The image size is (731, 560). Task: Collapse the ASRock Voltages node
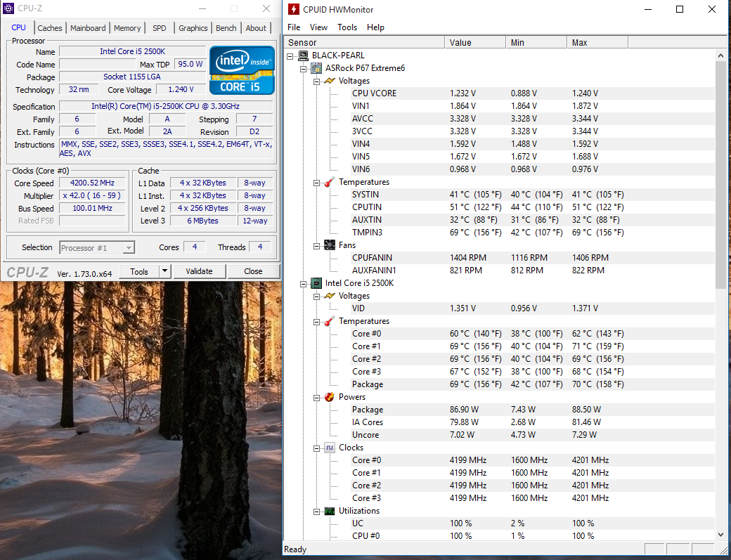(316, 82)
